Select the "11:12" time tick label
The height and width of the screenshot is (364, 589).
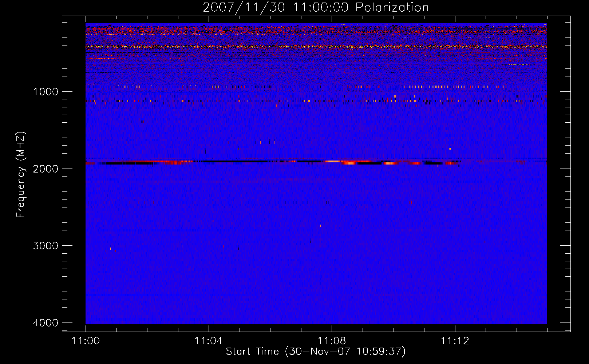tap(455, 341)
